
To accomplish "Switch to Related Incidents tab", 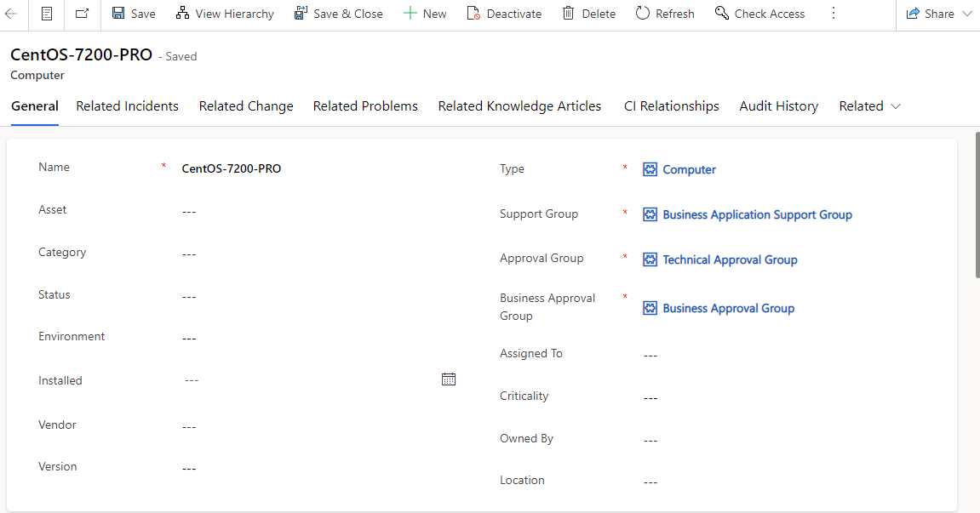I will tap(127, 106).
